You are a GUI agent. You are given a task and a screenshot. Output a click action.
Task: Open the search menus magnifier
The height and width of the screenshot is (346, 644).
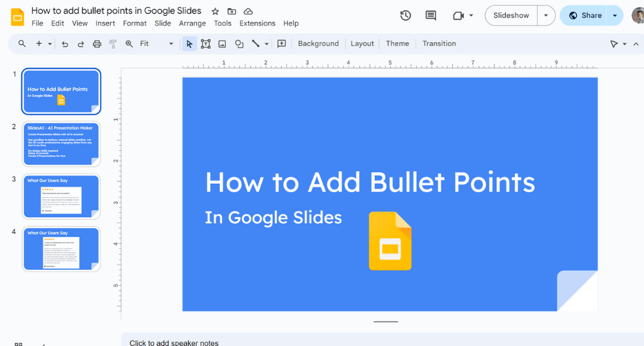(x=22, y=43)
